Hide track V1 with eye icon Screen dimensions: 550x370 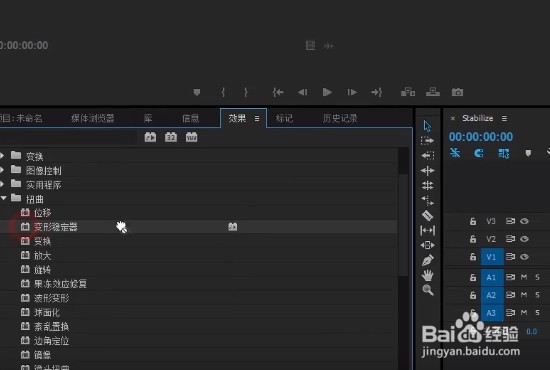524,257
